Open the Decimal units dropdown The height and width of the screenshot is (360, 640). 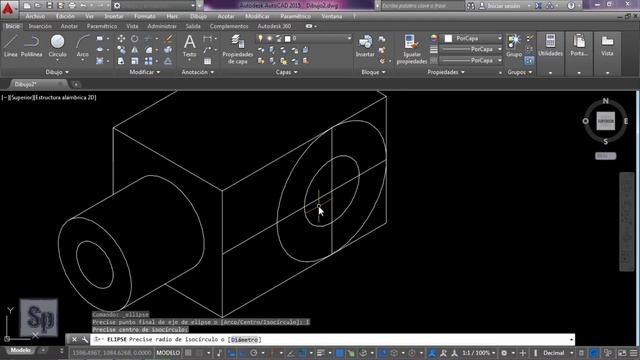(558, 353)
